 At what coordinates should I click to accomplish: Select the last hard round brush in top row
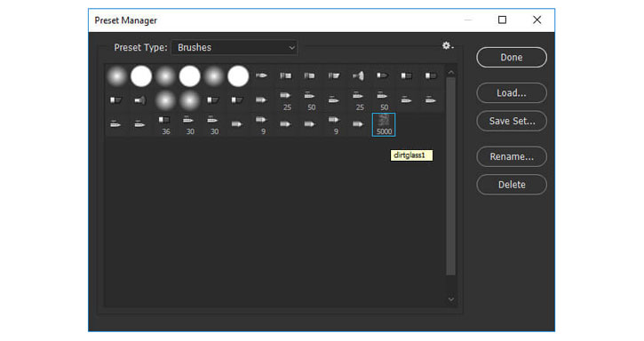(238, 76)
